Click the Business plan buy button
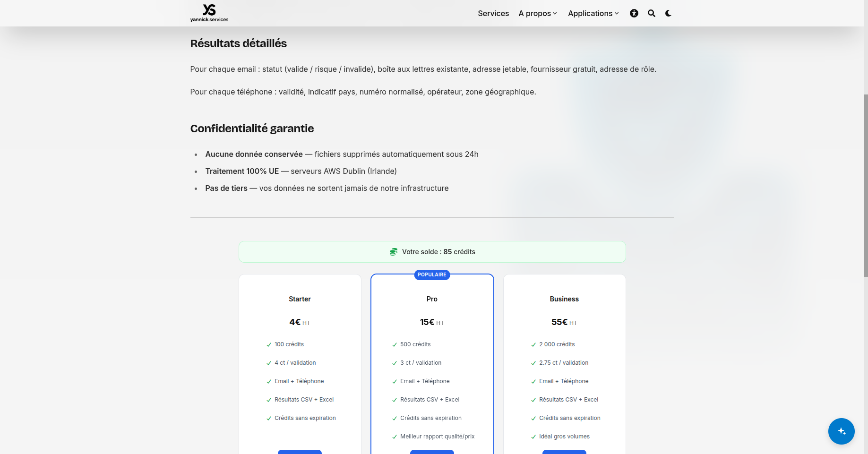Screen dimensions: 868x454 pyautogui.click(x=564, y=452)
